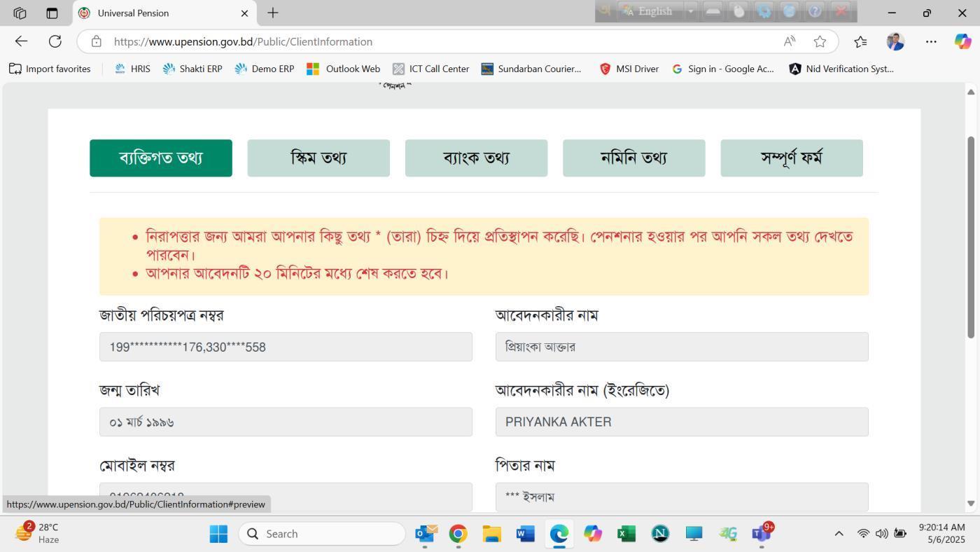Image resolution: width=980 pixels, height=552 pixels.
Task: Open ICT Call Center bookmark
Action: click(430, 69)
